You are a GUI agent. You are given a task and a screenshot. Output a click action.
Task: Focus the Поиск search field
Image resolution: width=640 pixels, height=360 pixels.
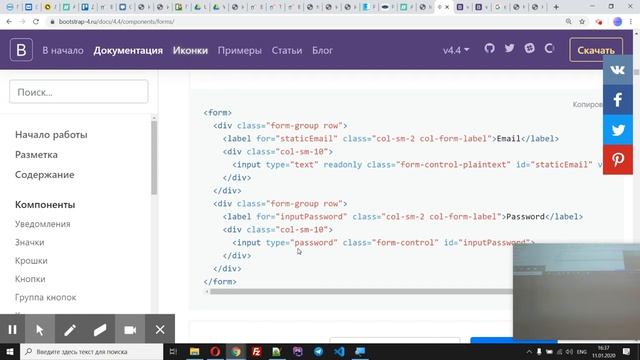[79, 91]
